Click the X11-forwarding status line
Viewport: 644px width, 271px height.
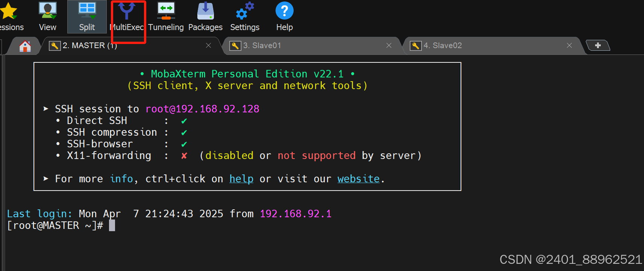238,156
